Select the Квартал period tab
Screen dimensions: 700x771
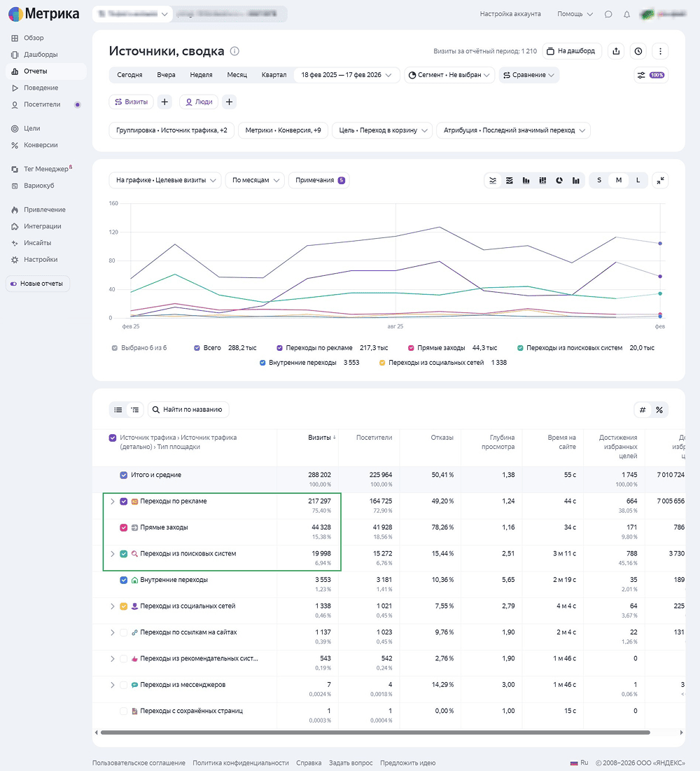click(x=274, y=75)
